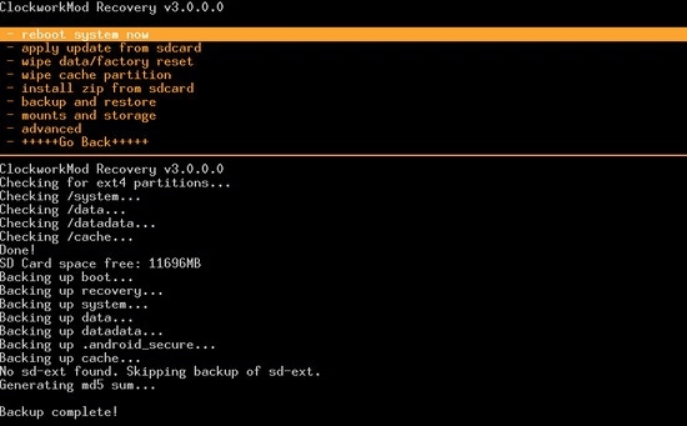Click the SD Card space free line
Screen dimensions: 687x427
click(100, 264)
